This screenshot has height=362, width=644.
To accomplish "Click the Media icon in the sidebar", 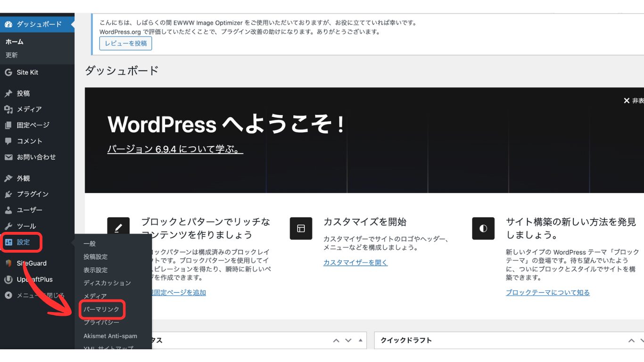I will 8,109.
